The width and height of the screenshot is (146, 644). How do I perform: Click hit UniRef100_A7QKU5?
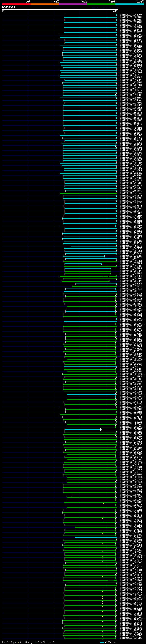[131, 37]
